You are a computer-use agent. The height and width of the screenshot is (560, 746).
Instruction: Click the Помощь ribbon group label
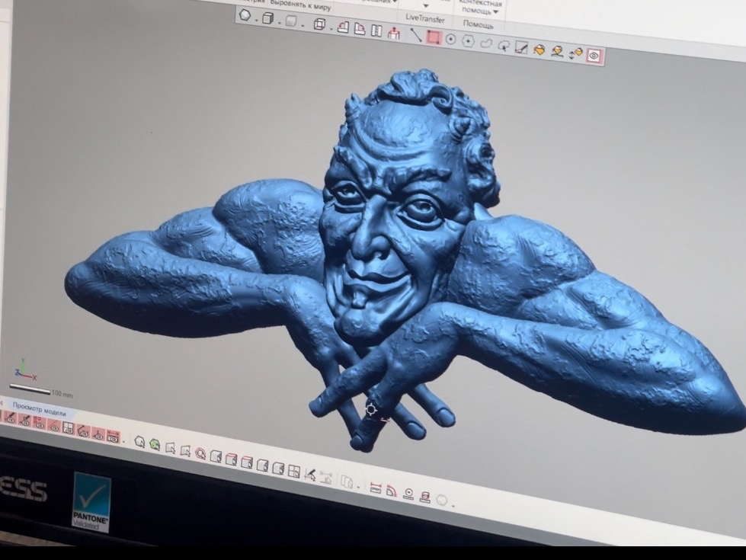pos(478,25)
